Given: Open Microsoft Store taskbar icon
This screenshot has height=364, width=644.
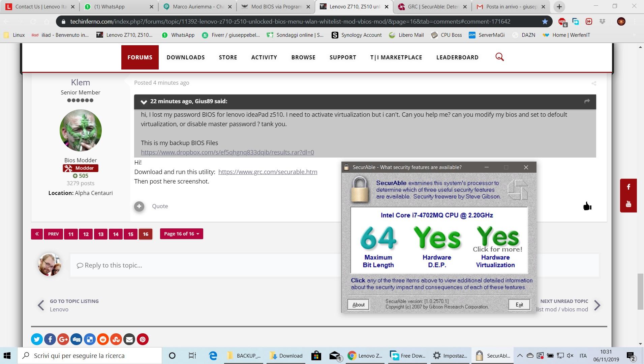Looking at the screenshot, I should [316, 356].
